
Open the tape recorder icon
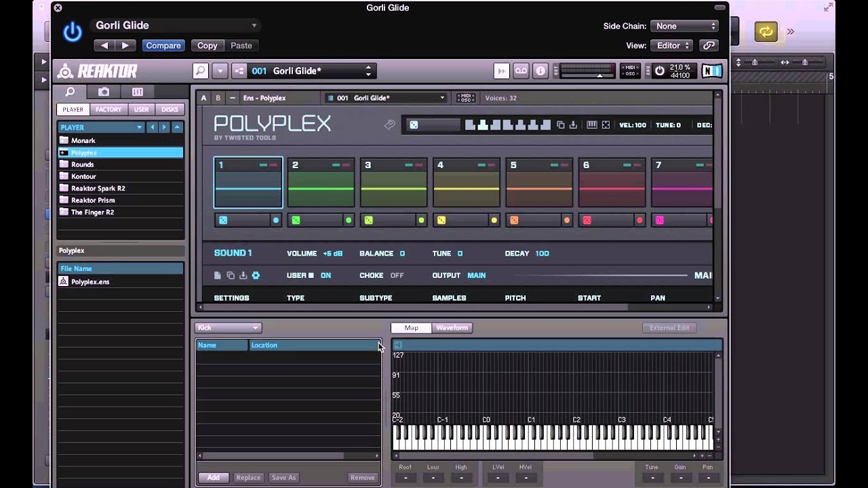click(521, 70)
